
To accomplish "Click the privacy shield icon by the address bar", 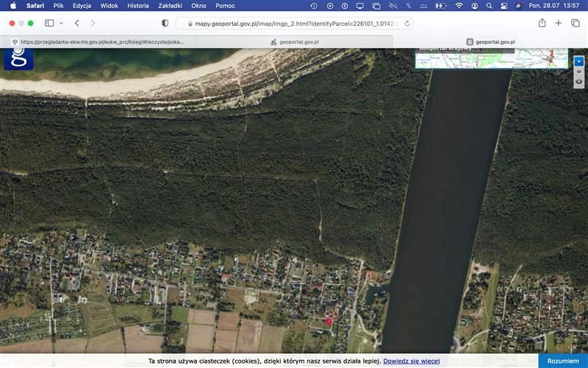I will (165, 23).
